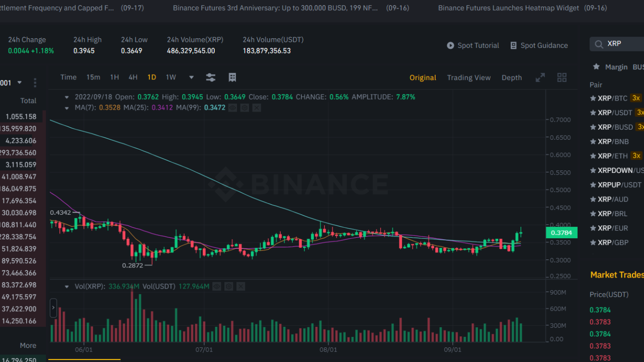This screenshot has width=644, height=362.
Task: Select the 15m interval
Action: (93, 77)
